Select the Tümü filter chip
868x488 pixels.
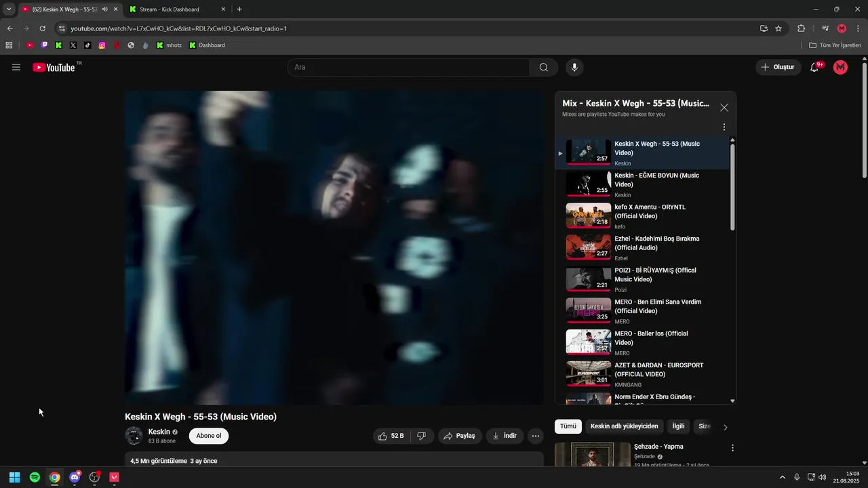pos(568,426)
